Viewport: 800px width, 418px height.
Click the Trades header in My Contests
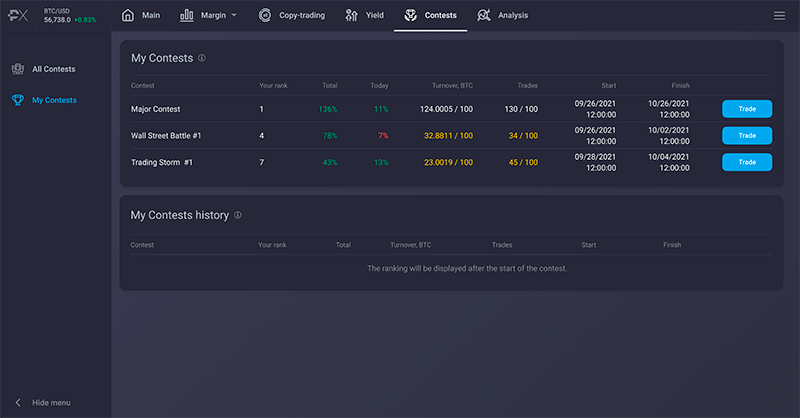(x=528, y=85)
